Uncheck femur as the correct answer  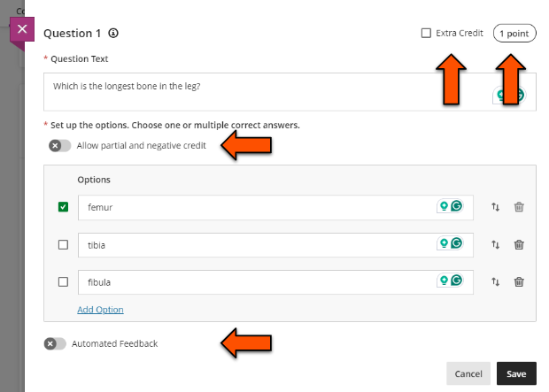click(x=63, y=207)
